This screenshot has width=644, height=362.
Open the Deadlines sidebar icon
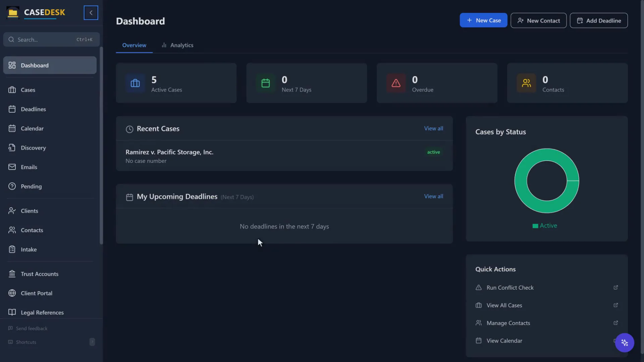point(12,109)
